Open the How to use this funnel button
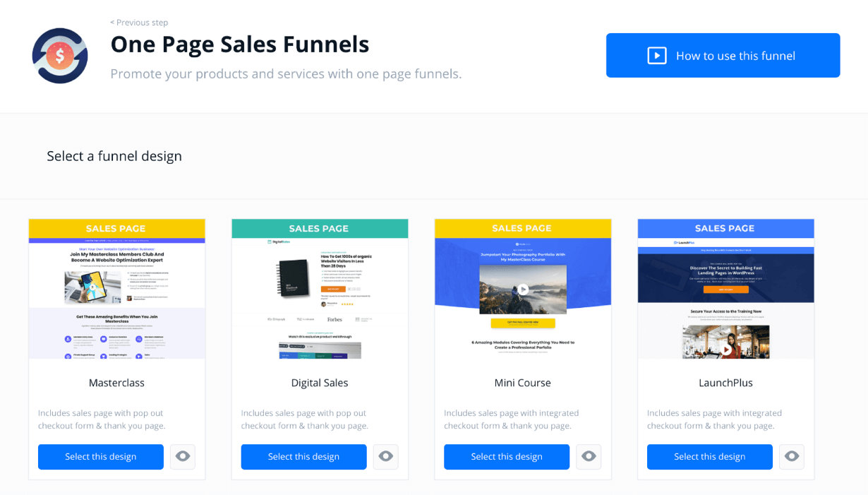Viewport: 868px width, 495px height. [x=723, y=55]
